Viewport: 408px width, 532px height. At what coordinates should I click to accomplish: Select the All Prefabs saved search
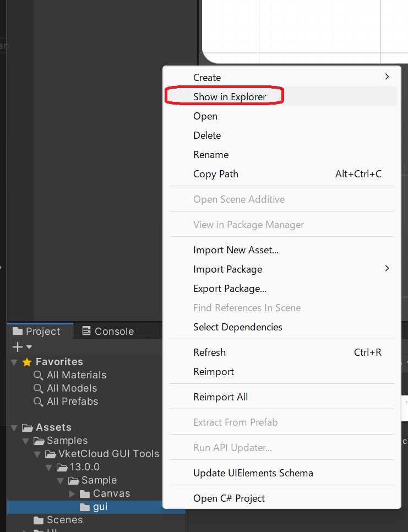pos(72,401)
